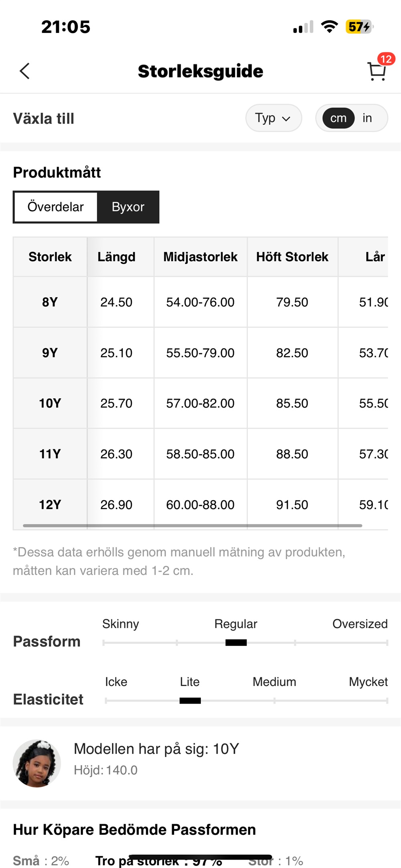Screen dimensions: 401x868
Task: Switch units to cm
Action: pos(338,118)
